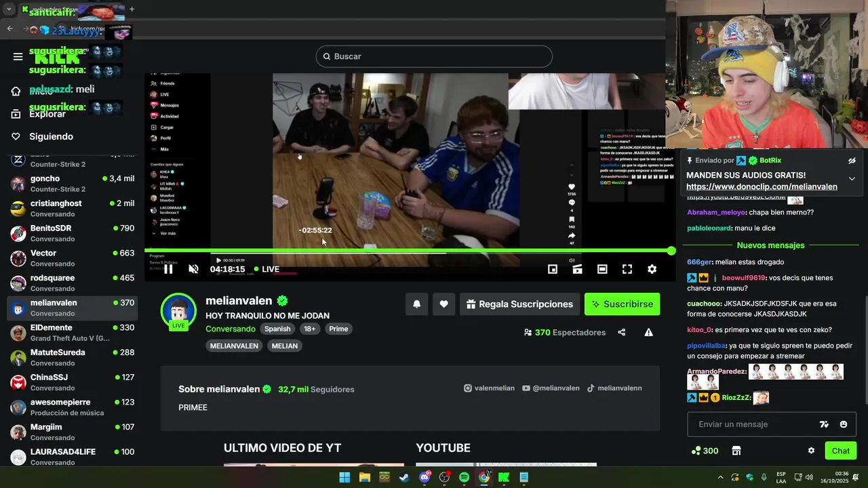Open the Conversando category link
This screenshot has width=868, height=488.
[231, 329]
